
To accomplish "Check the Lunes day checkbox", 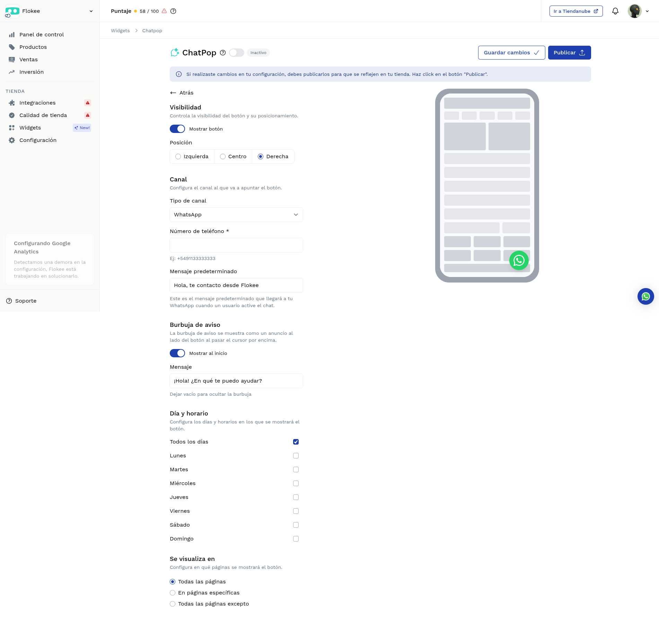I will click(296, 456).
